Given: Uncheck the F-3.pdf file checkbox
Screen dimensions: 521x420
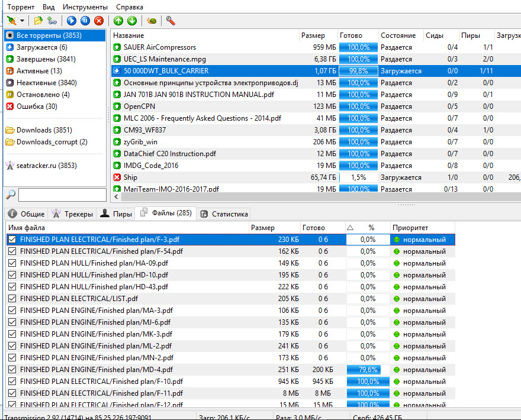Looking at the screenshot, I should [x=12, y=240].
